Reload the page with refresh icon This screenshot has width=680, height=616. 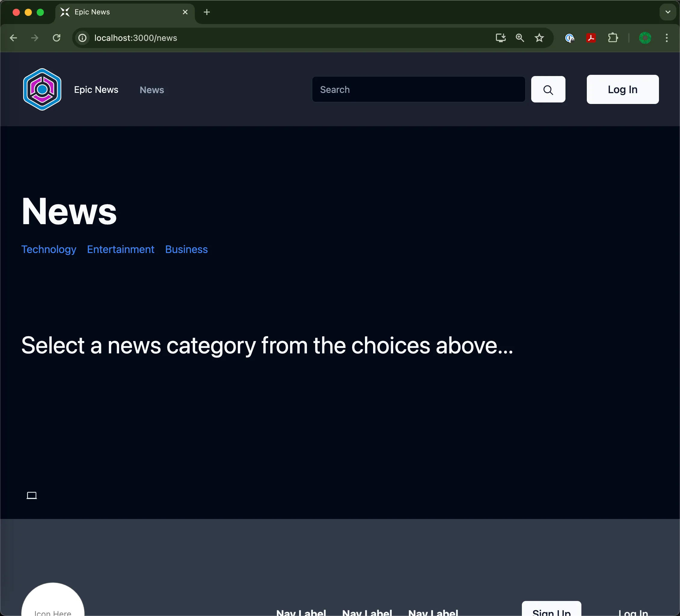[57, 38]
